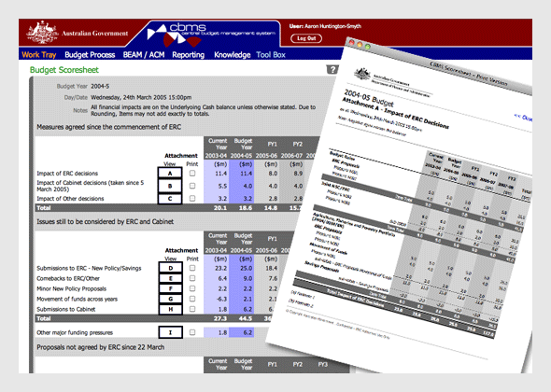View attachment A for ERC decisions
The height and width of the screenshot is (392, 551).
tap(170, 173)
